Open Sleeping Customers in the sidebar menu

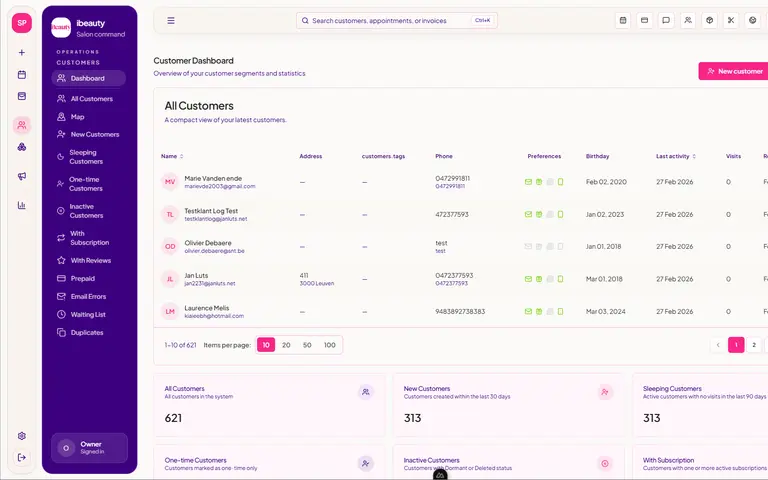pyautogui.click(x=88, y=157)
